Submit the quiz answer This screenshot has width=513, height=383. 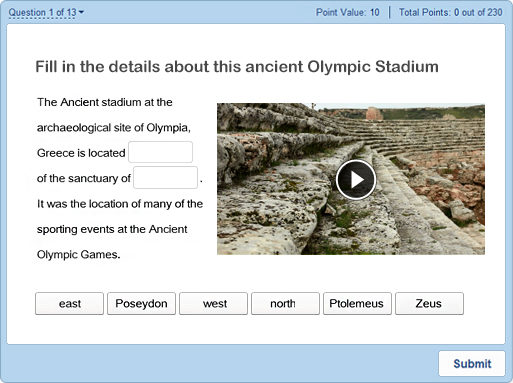pyautogui.click(x=472, y=363)
